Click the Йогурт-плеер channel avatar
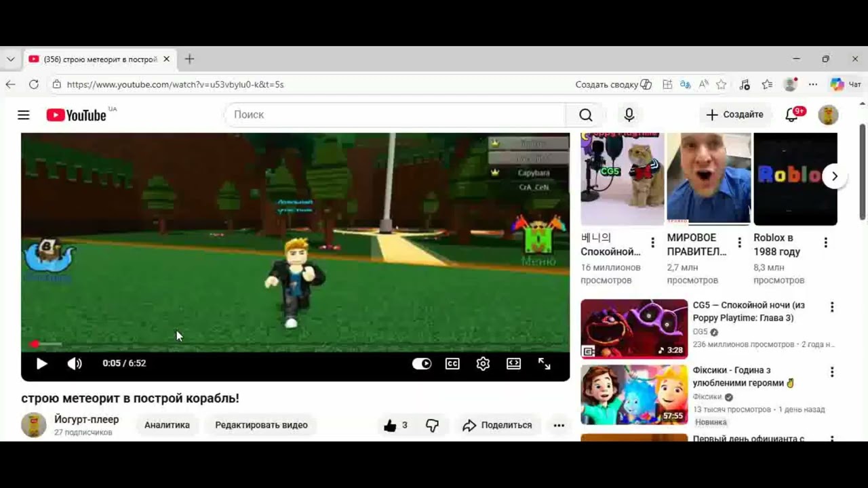Viewport: 868px width, 488px height. (33, 425)
